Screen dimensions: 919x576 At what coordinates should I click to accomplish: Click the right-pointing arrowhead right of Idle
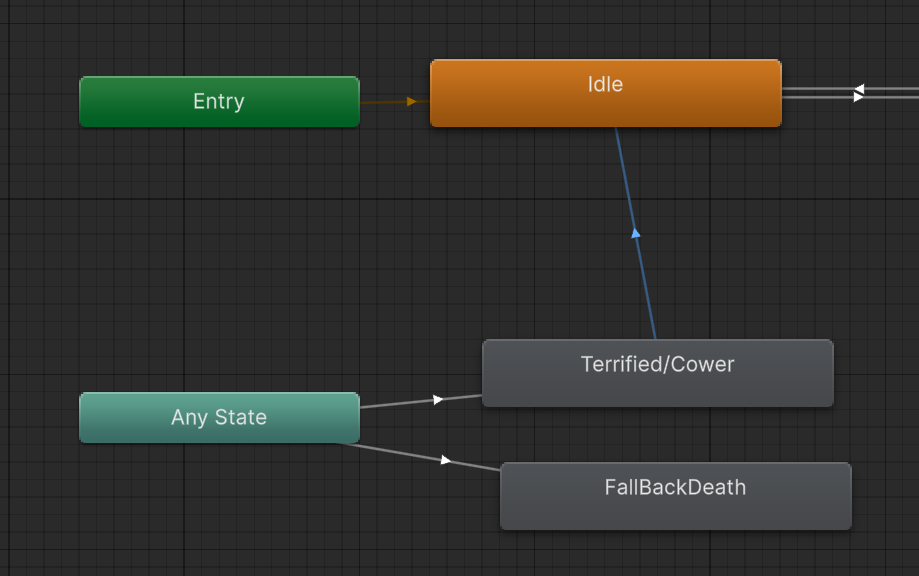coord(858,98)
